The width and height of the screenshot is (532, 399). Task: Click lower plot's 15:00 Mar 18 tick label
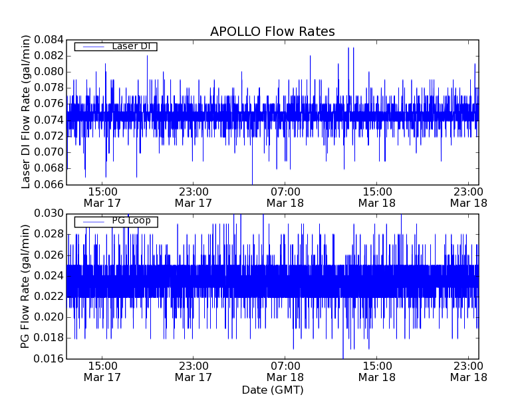(377, 371)
